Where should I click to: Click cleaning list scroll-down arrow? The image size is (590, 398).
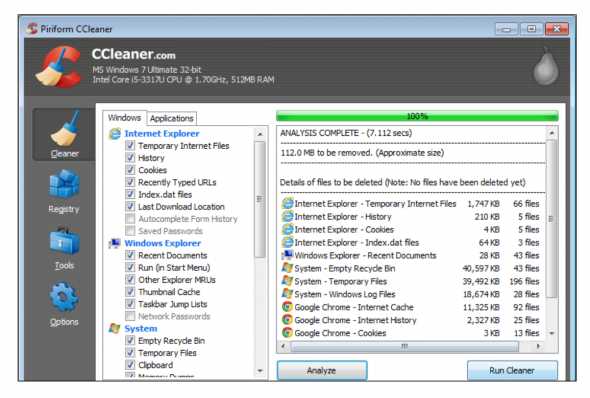(x=260, y=371)
